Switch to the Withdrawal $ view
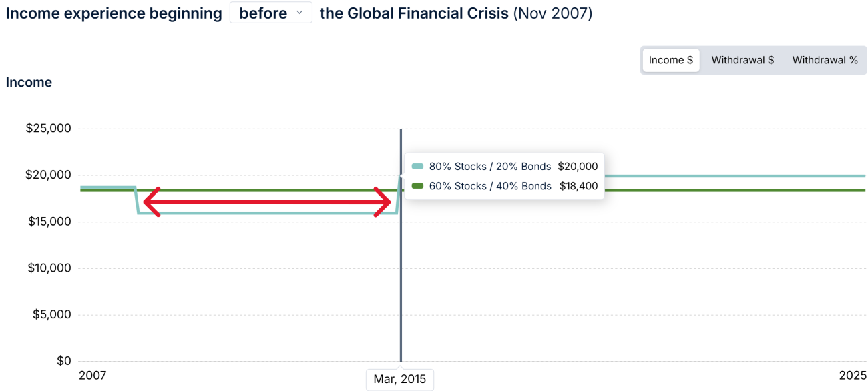The width and height of the screenshot is (868, 391). click(x=742, y=59)
